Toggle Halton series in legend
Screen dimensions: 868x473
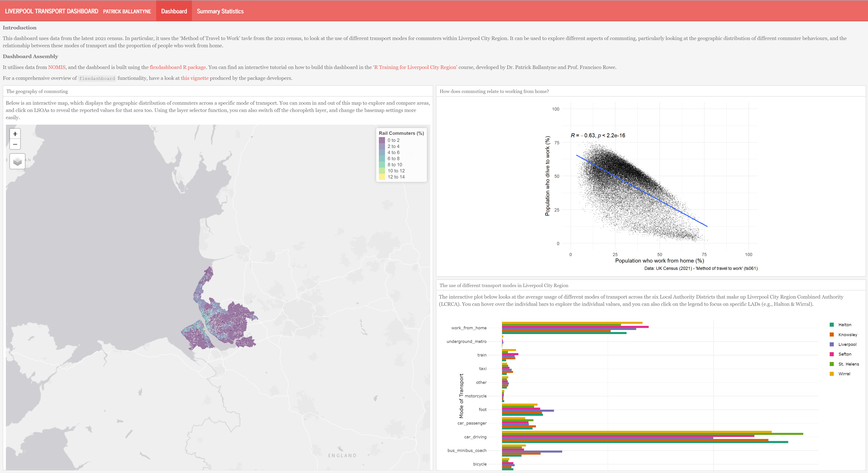pyautogui.click(x=844, y=325)
